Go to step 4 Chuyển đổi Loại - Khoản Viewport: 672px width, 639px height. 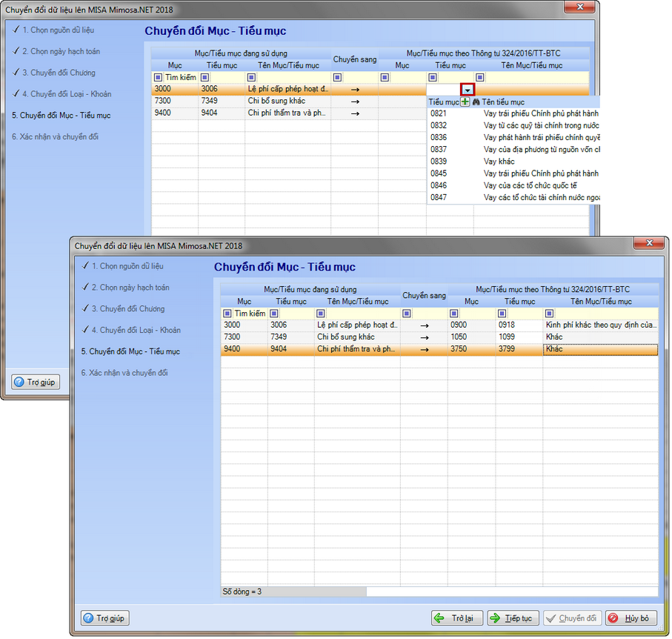click(135, 330)
